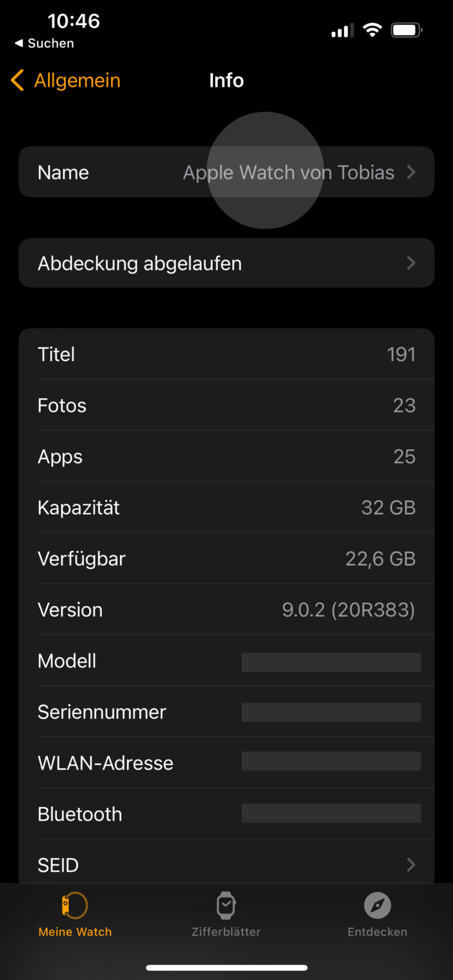Switch to the Entdecken tab label
Screen dimensions: 453x980
[377, 932]
